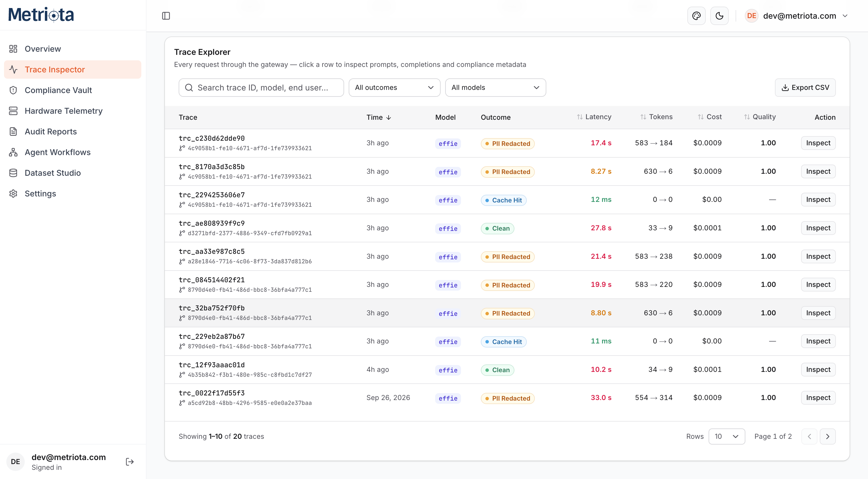Go to next page of traces
The width and height of the screenshot is (868, 479).
828,436
